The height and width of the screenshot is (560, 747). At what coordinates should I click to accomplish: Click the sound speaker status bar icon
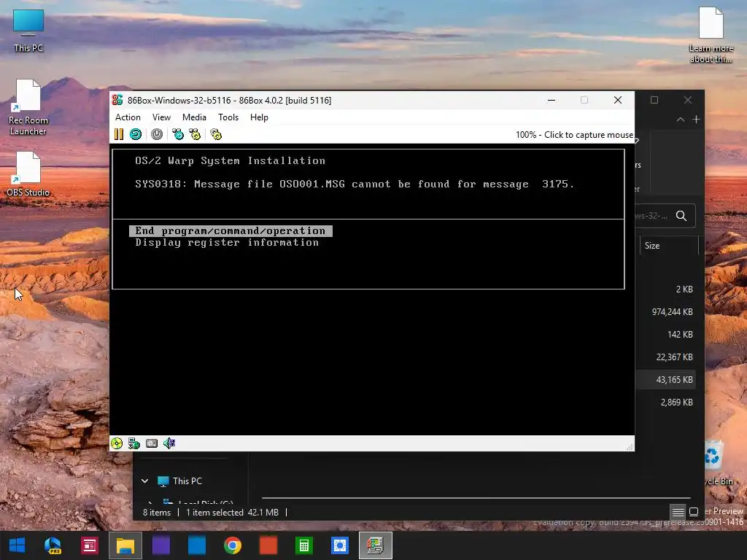169,443
